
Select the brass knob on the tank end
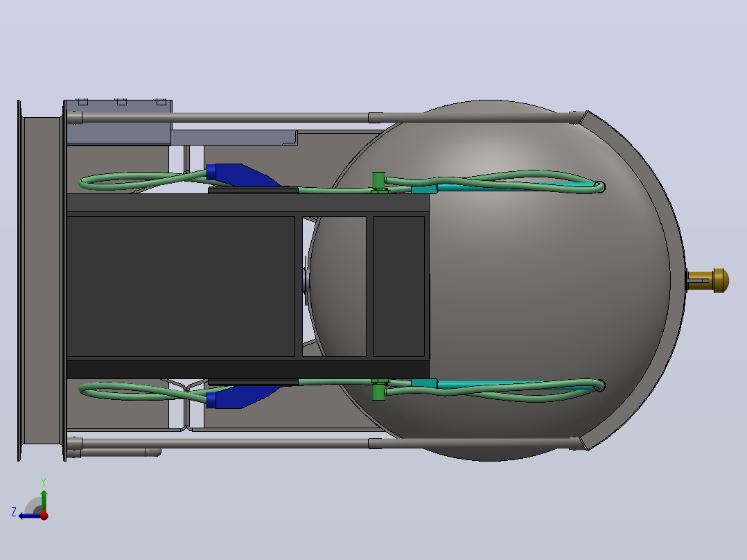(x=708, y=280)
